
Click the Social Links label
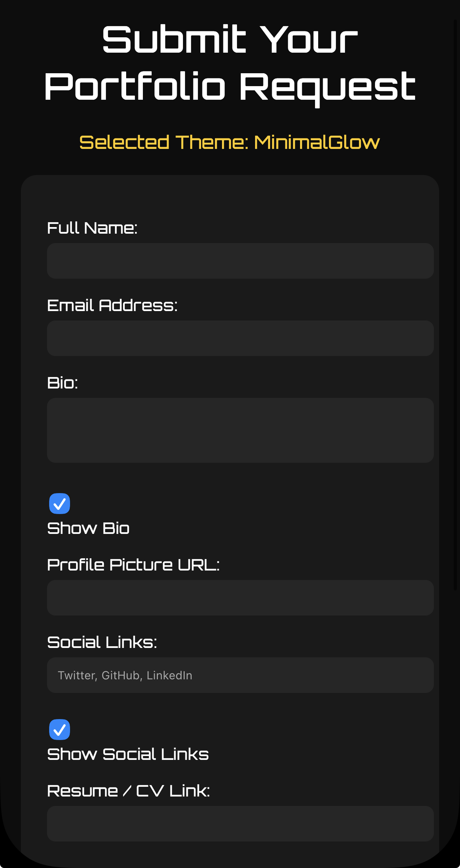pos(102,642)
